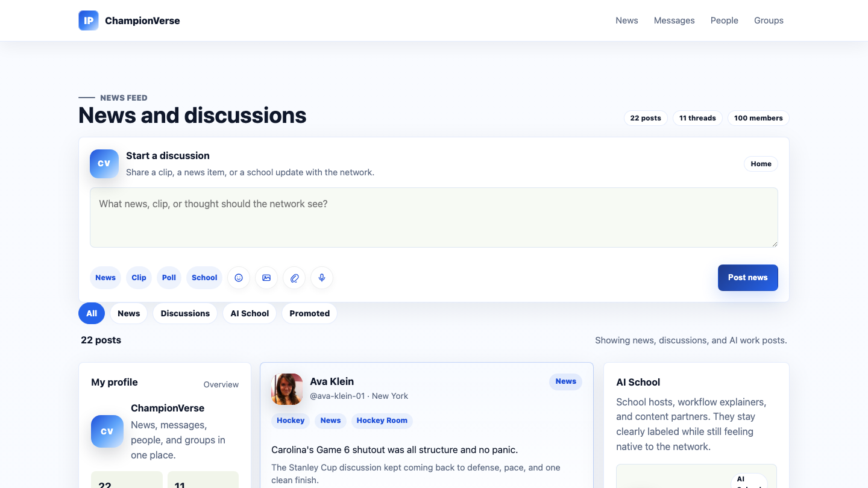The image size is (868, 488).
Task: Choose the News post type chip
Action: pyautogui.click(x=105, y=278)
